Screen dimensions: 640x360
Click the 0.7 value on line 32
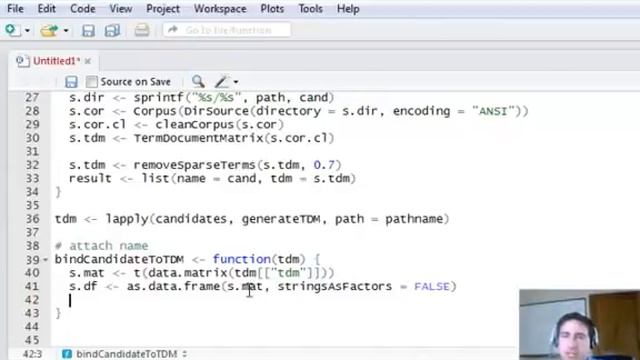click(324, 165)
